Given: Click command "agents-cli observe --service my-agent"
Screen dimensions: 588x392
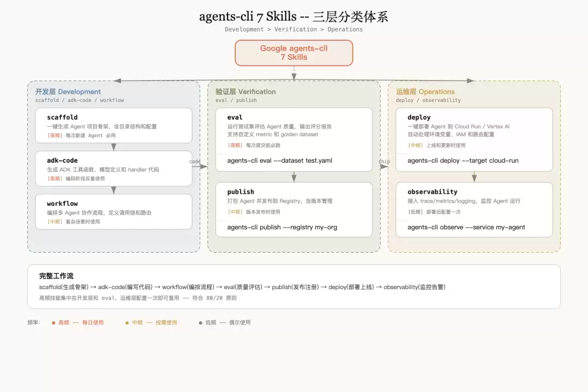Looking at the screenshot, I should [466, 228].
